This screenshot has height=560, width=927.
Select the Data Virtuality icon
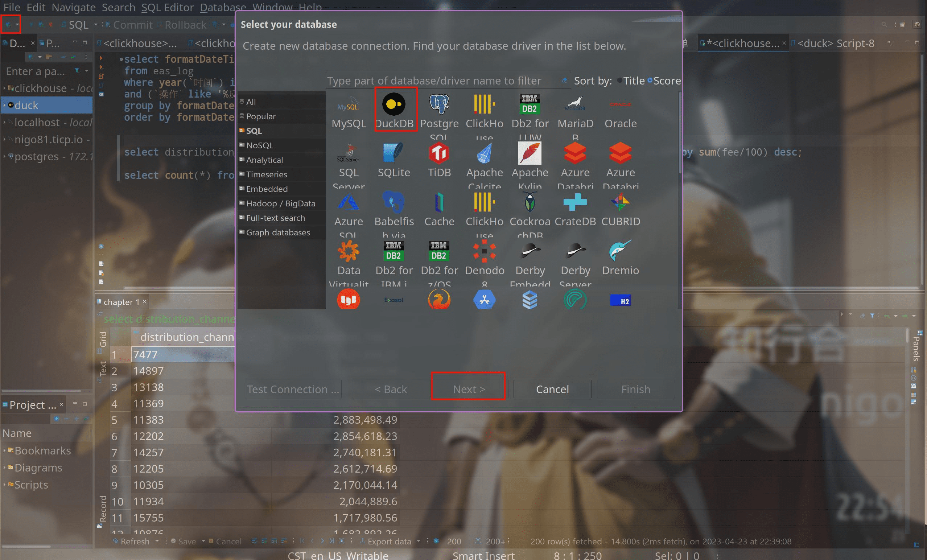point(349,251)
